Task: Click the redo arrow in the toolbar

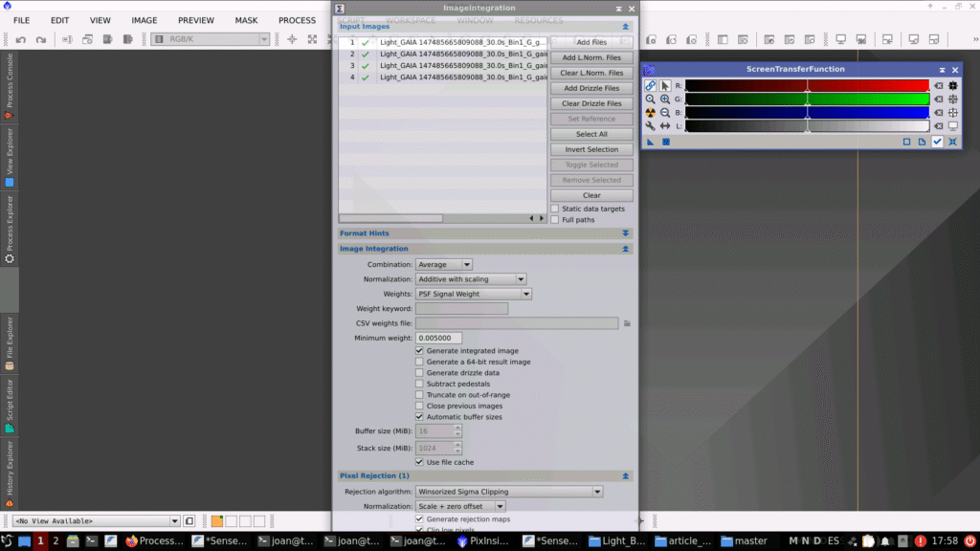Action: click(x=41, y=39)
